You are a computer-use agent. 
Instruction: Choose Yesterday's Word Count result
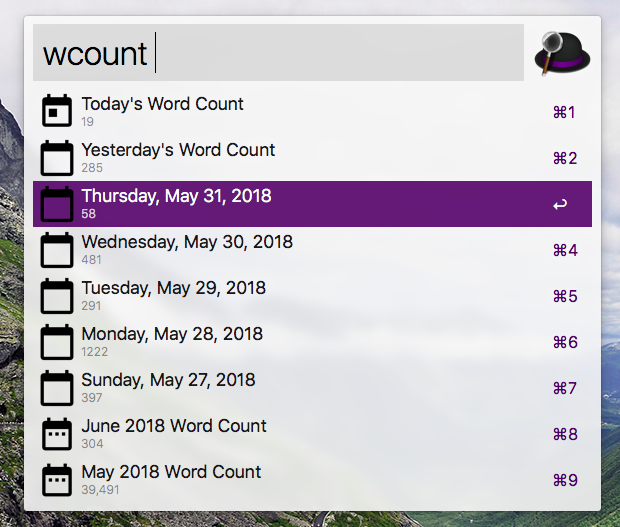178,151
